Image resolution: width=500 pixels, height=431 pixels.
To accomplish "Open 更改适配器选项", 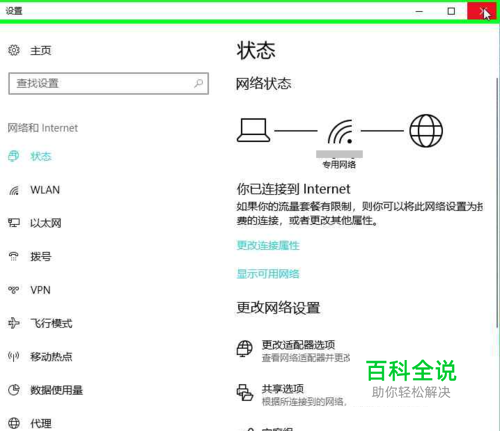I will pyautogui.click(x=298, y=344).
